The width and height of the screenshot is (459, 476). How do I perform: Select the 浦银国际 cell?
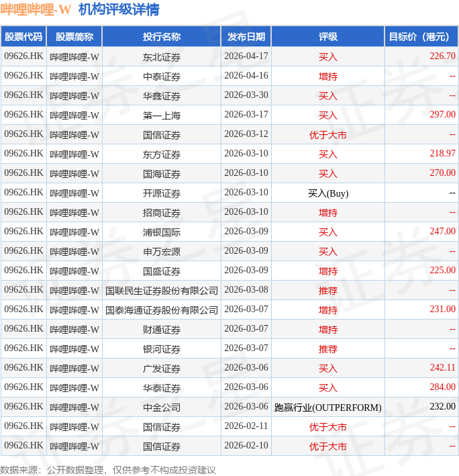[x=162, y=232]
